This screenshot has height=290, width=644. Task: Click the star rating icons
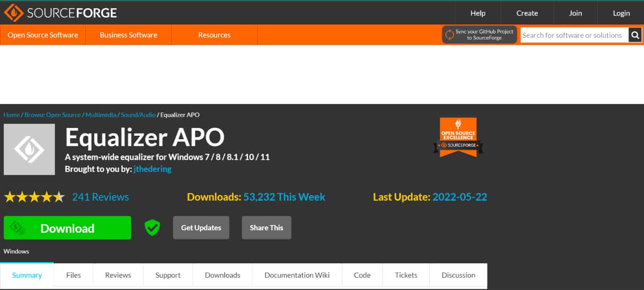[x=34, y=197]
